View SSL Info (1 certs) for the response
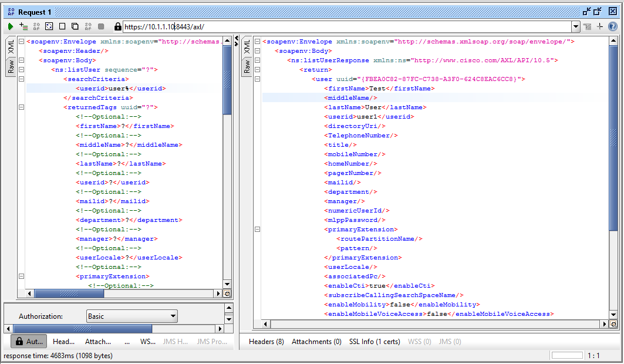The height and width of the screenshot is (364, 624). pyautogui.click(x=375, y=341)
